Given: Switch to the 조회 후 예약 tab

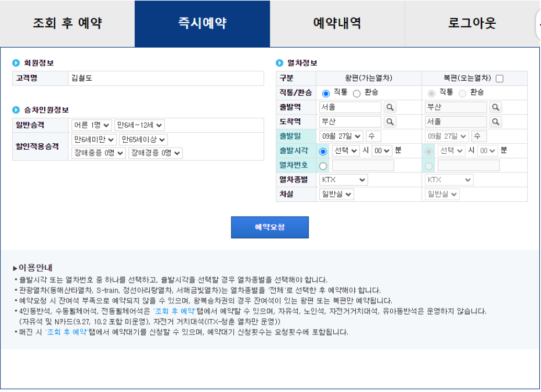Looking at the screenshot, I should 67,23.
